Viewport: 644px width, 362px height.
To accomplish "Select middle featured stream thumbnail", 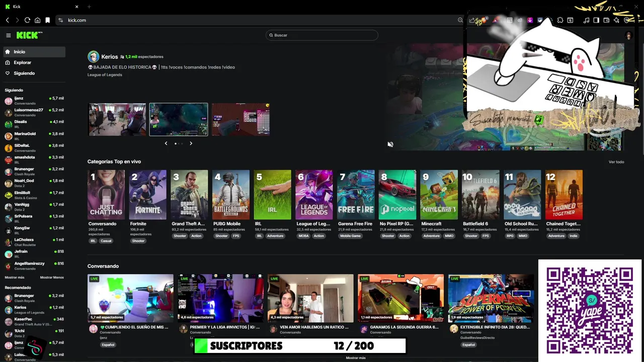I will [179, 119].
